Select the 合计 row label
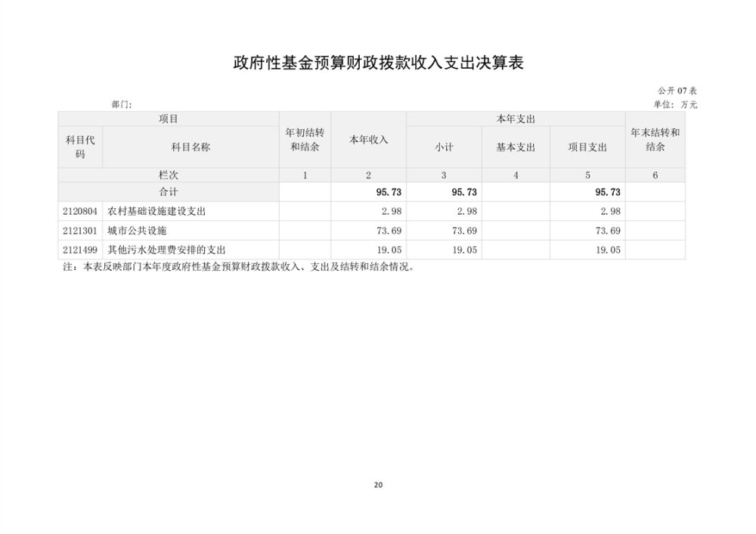The image size is (756, 534). point(168,192)
